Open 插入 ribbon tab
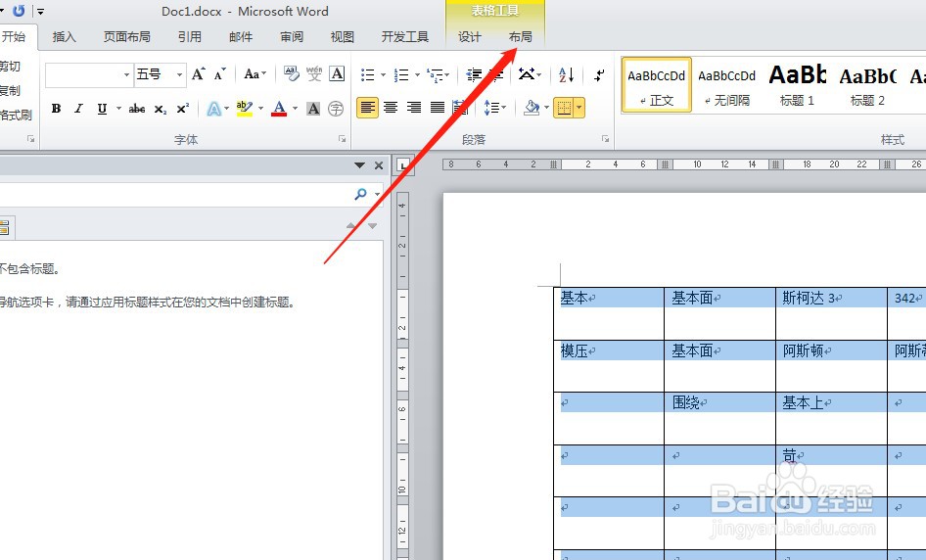Viewport: 926px width, 560px height. click(x=64, y=36)
